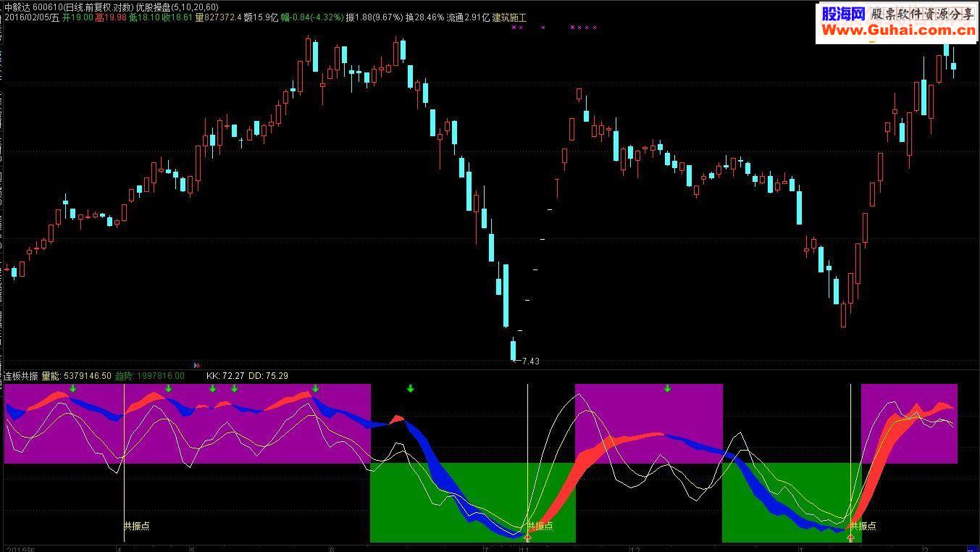
Task: Click the volume value 量827372.4
Action: 218,17
